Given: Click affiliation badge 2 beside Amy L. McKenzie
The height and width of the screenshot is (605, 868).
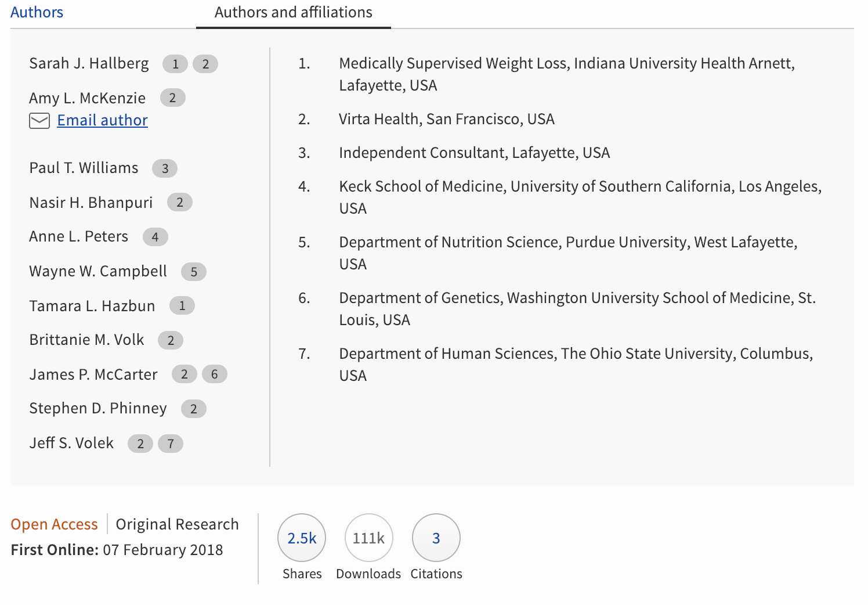Looking at the screenshot, I should (x=172, y=98).
